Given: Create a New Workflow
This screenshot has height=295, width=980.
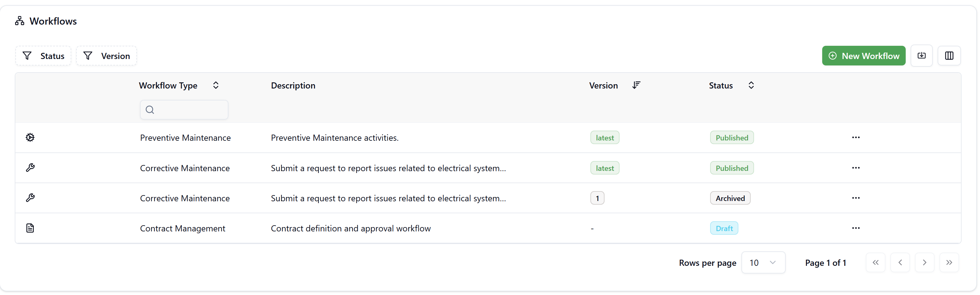Looking at the screenshot, I should click(x=864, y=56).
